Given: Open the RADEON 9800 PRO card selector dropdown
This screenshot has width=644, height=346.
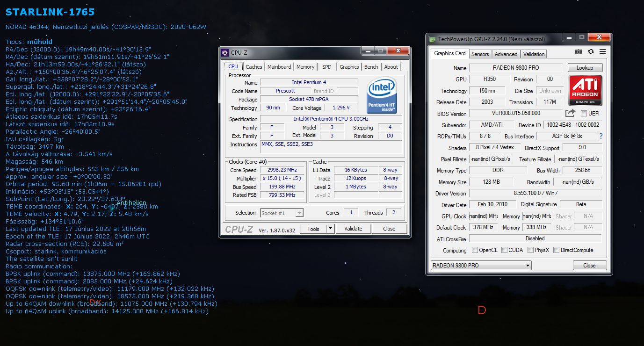Looking at the screenshot, I should [481, 266].
